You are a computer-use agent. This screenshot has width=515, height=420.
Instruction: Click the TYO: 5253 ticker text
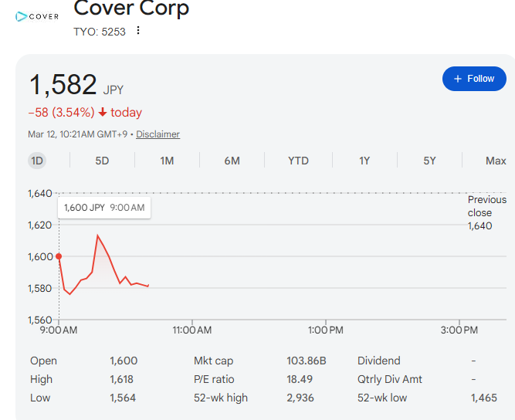(x=100, y=32)
